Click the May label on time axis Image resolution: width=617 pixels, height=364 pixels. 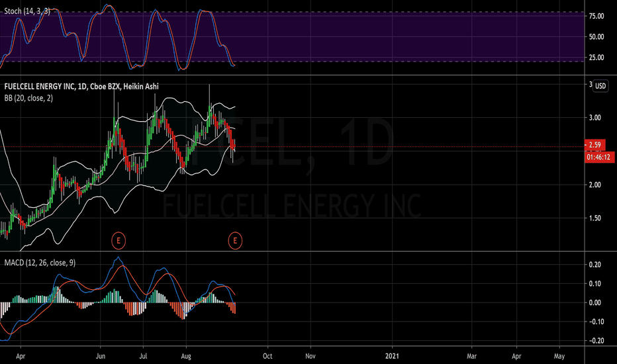tap(559, 357)
